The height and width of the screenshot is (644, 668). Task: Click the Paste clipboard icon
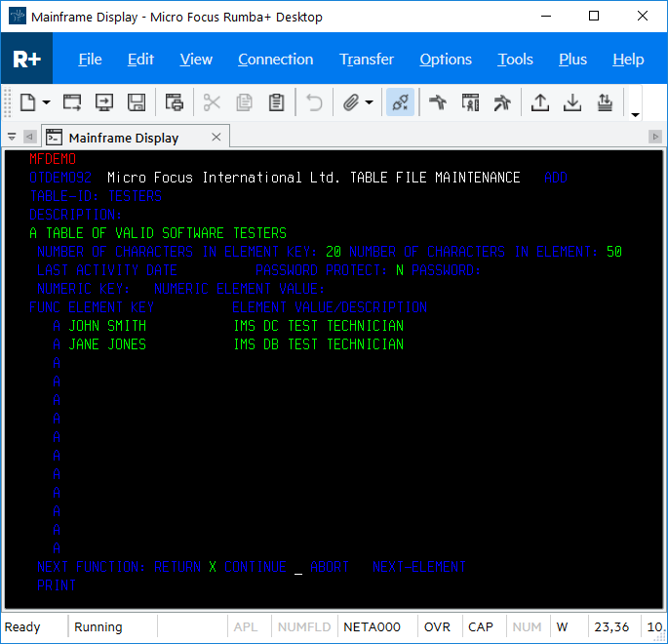(x=276, y=102)
